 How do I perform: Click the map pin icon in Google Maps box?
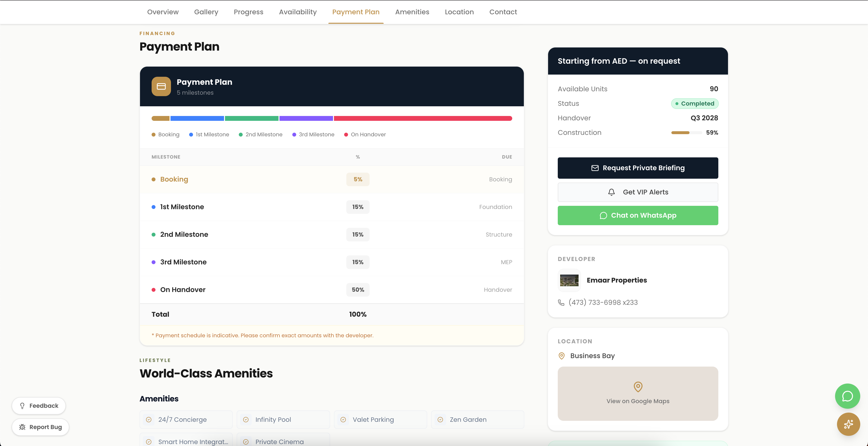(x=638, y=387)
